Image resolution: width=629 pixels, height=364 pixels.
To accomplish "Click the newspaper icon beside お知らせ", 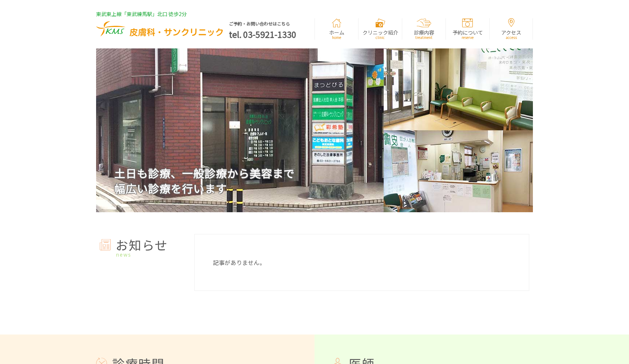I will 105,246.
